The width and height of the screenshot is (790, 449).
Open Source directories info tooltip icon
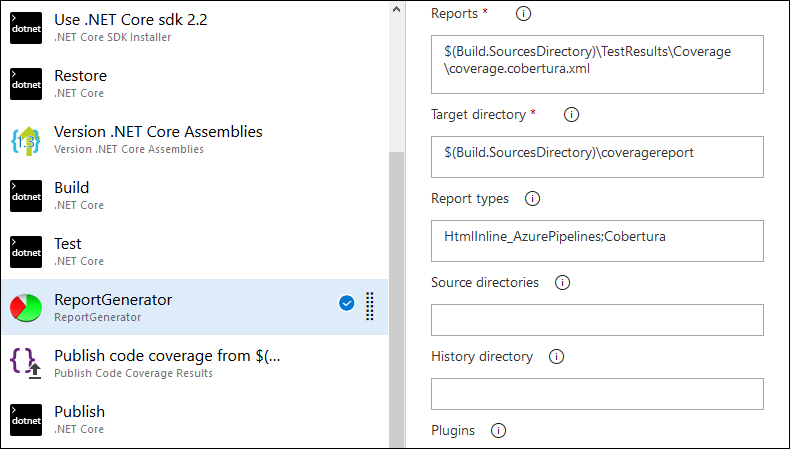click(562, 283)
